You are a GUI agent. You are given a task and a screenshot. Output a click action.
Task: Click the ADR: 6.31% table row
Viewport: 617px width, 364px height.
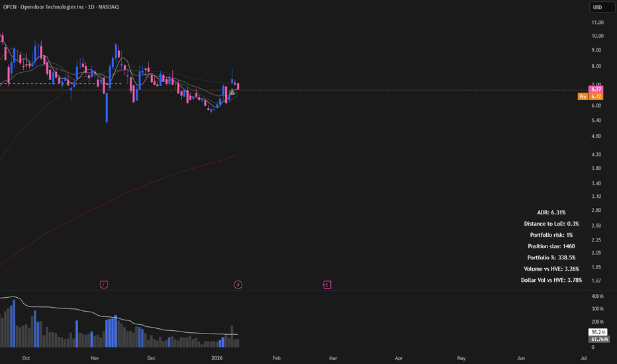(x=551, y=212)
